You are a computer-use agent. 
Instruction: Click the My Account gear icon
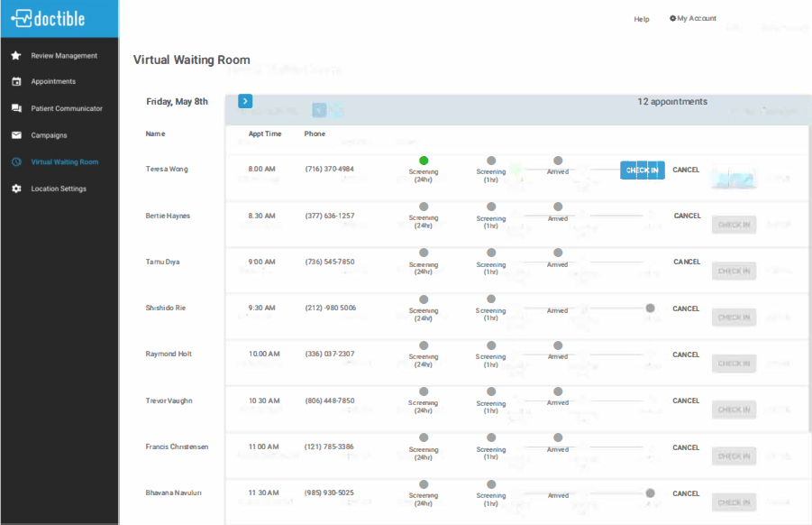[672, 18]
